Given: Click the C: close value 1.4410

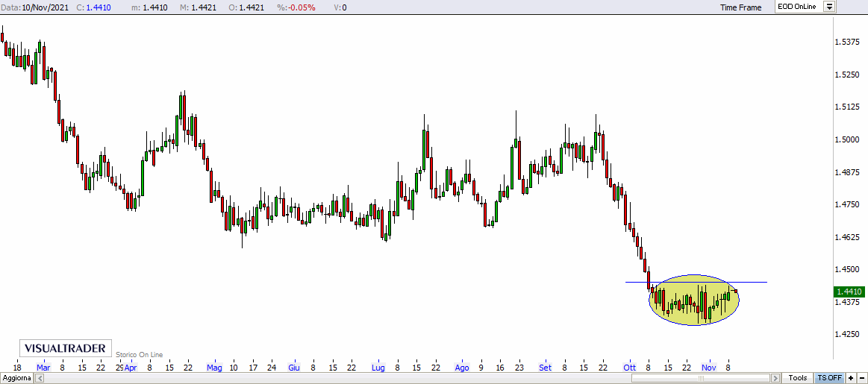Looking at the screenshot, I should pyautogui.click(x=98, y=7).
